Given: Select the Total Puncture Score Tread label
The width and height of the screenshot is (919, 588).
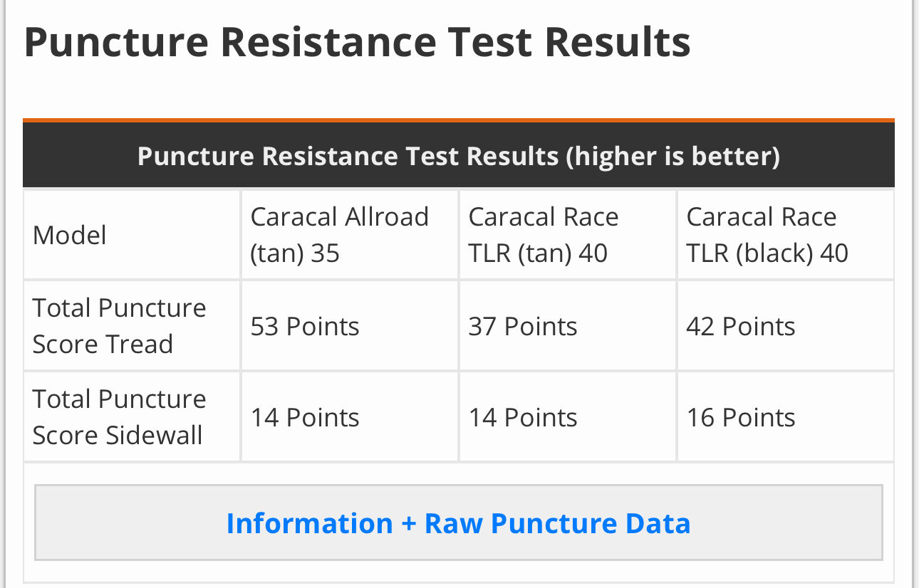Looking at the screenshot, I should 119,326.
